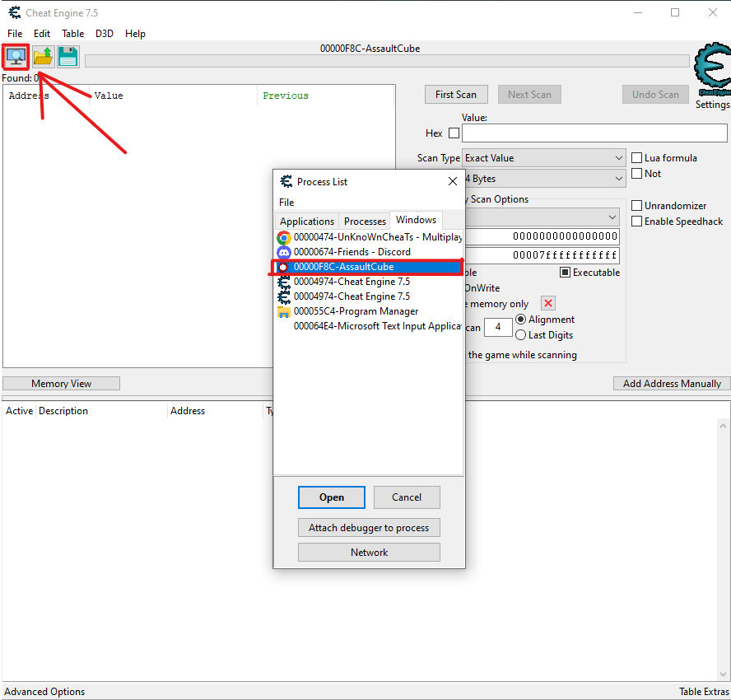Toggle the Executable checkbox
731x700 pixels.
click(565, 273)
